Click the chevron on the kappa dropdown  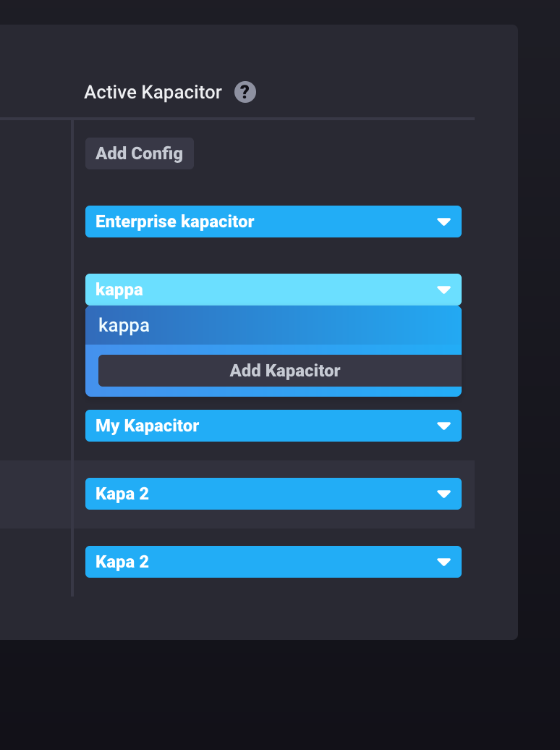coord(445,289)
